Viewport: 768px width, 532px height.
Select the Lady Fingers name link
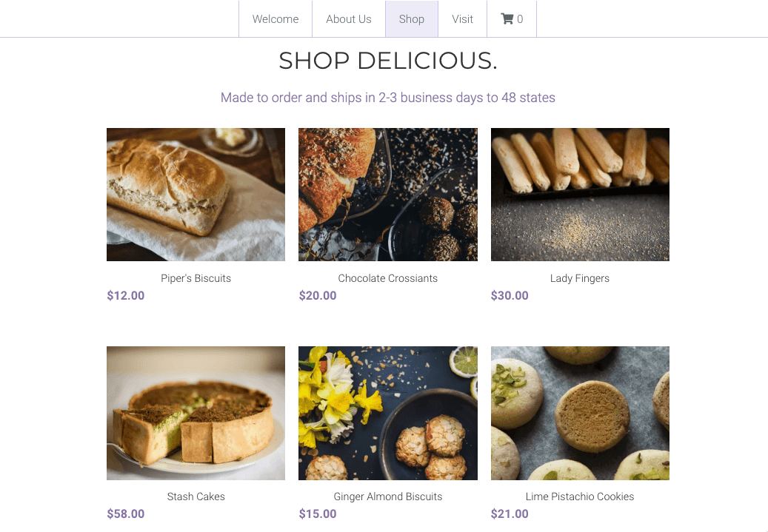(580, 279)
